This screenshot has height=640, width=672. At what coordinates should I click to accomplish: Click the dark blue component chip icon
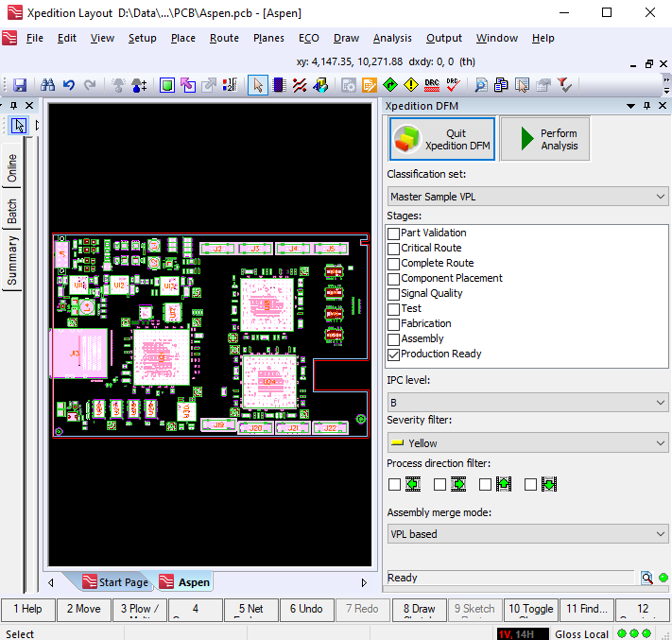[x=279, y=85]
